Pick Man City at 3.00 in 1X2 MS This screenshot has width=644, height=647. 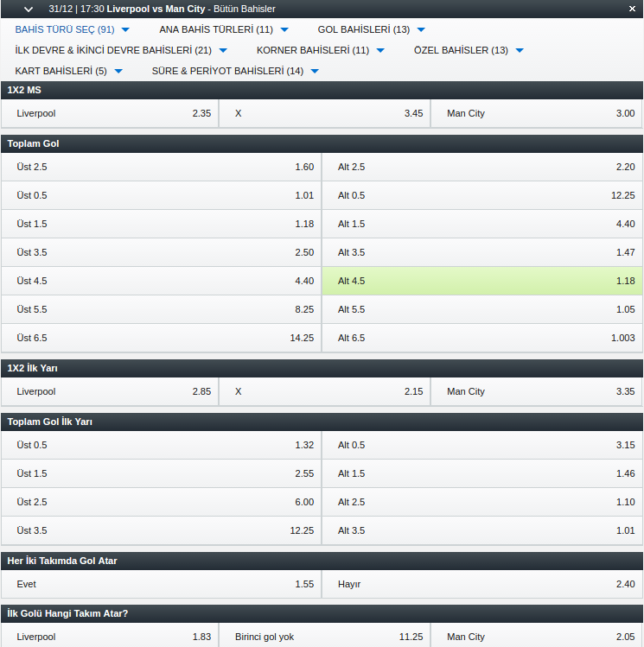tap(537, 113)
